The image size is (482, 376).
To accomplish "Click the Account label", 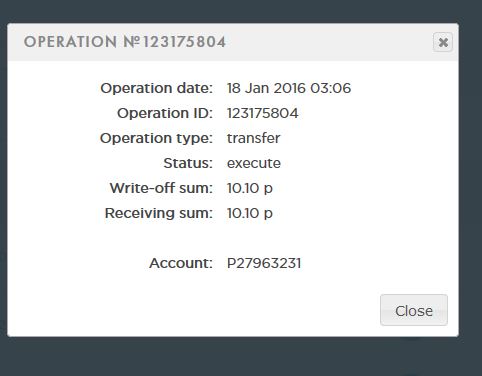I will coord(181,263).
